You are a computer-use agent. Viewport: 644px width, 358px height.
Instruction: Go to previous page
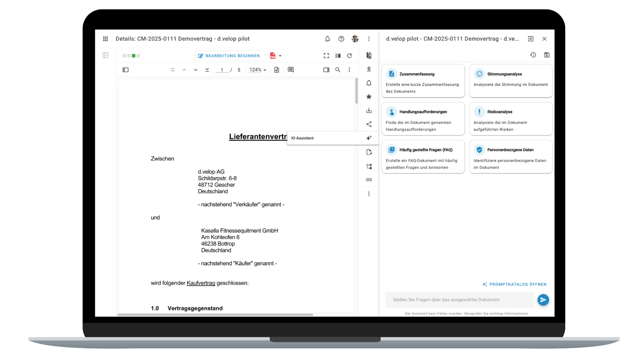[x=184, y=70]
